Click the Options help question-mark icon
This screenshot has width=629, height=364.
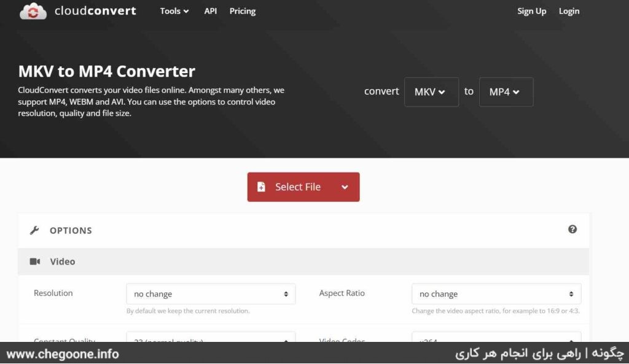click(572, 230)
